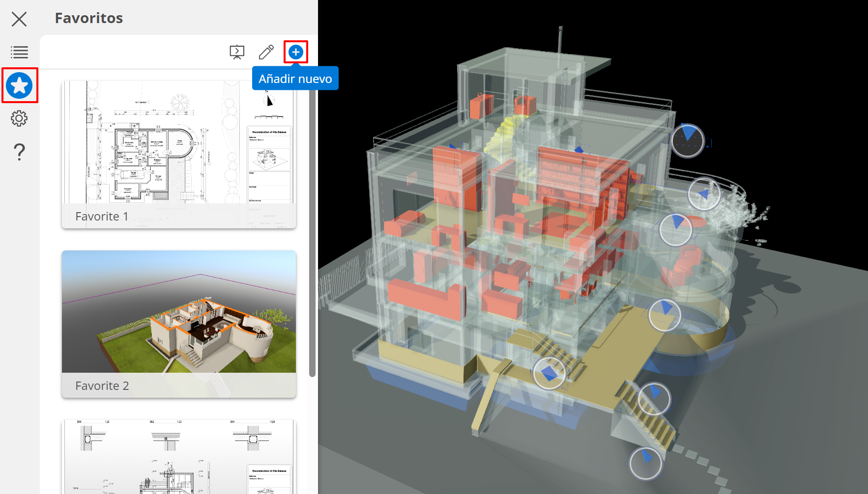
Task: Select the dark-filled camera marker near roof
Action: (688, 140)
